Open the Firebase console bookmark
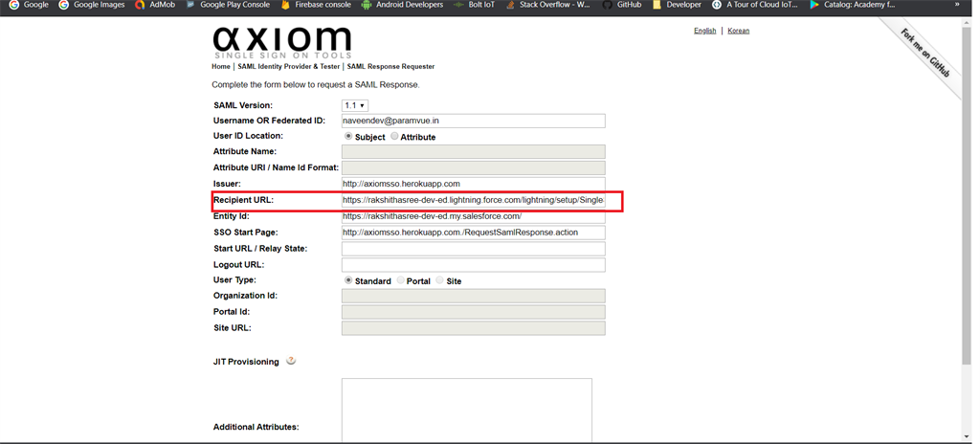This screenshot has height=444, width=980. click(x=316, y=5)
